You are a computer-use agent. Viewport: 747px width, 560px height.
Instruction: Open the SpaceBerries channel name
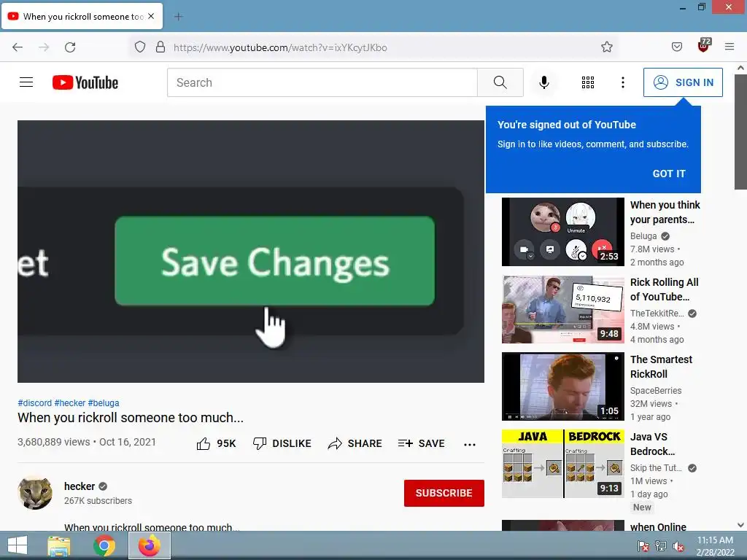pyautogui.click(x=656, y=391)
